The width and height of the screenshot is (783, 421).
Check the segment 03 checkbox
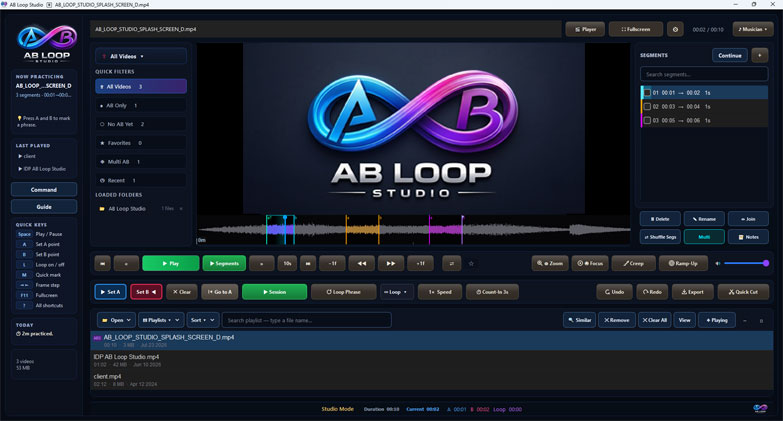[x=647, y=120]
